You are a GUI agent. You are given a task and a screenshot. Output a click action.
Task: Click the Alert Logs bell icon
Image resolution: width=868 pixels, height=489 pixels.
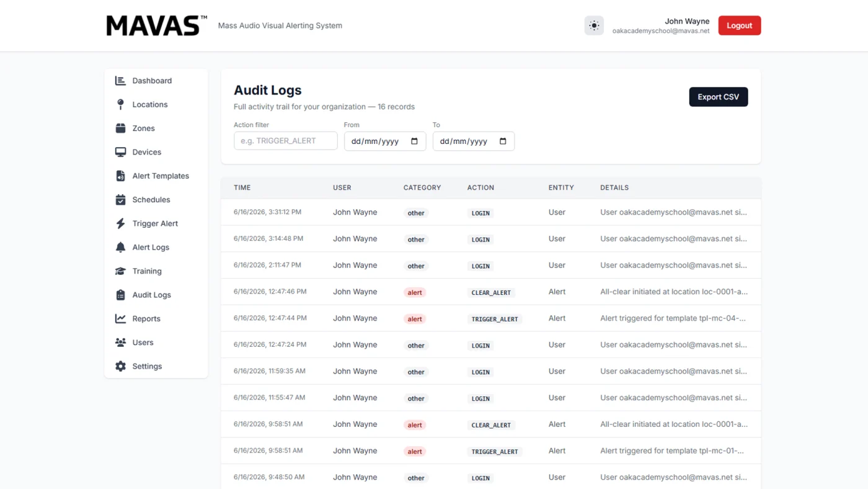(120, 247)
